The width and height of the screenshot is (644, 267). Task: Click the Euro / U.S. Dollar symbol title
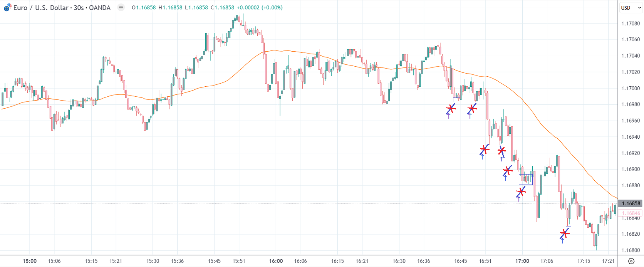click(x=62, y=8)
